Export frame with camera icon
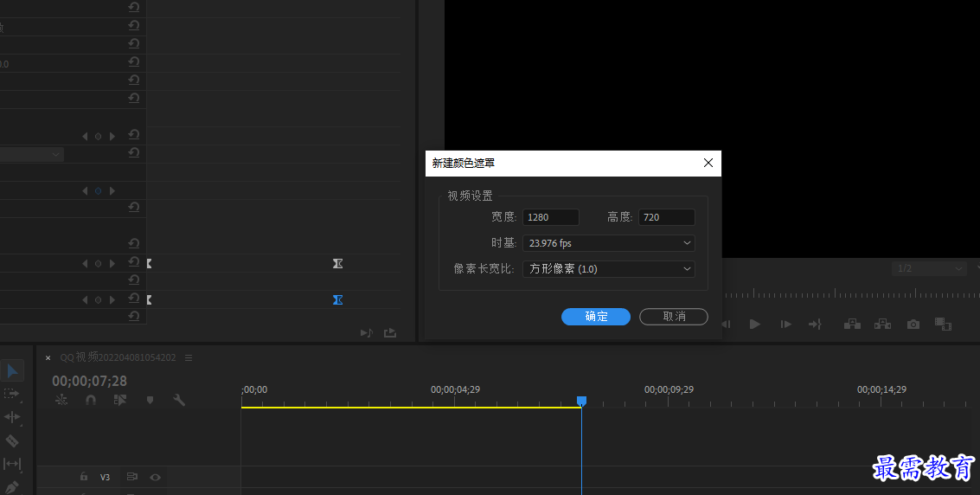 [x=913, y=325]
